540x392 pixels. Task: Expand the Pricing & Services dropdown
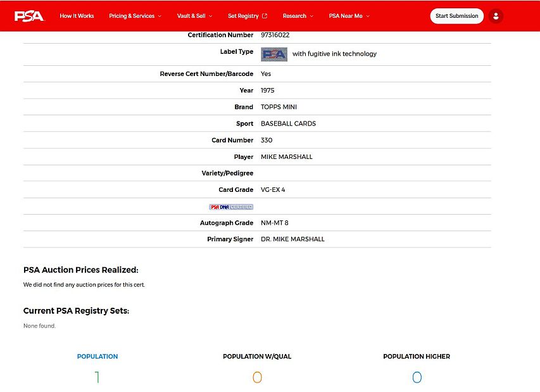tap(135, 16)
